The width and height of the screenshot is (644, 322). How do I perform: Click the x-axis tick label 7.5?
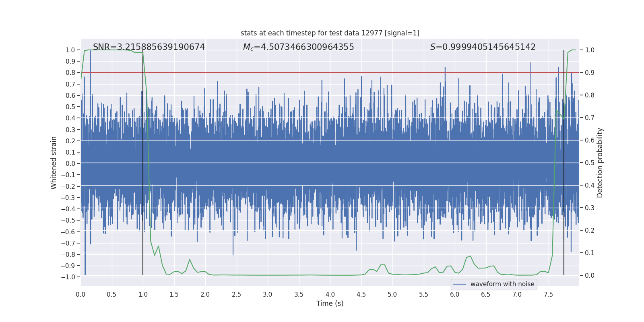pyautogui.click(x=548, y=294)
